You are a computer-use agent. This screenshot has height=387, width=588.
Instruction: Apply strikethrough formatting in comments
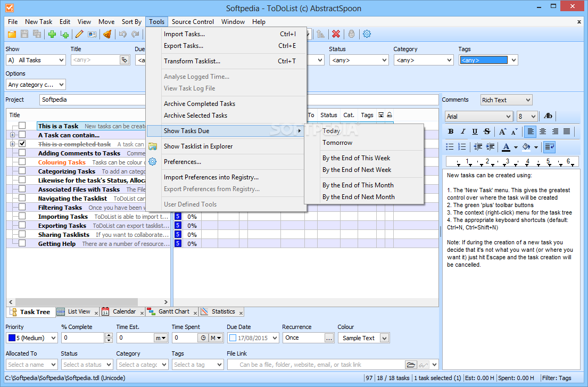click(x=487, y=131)
